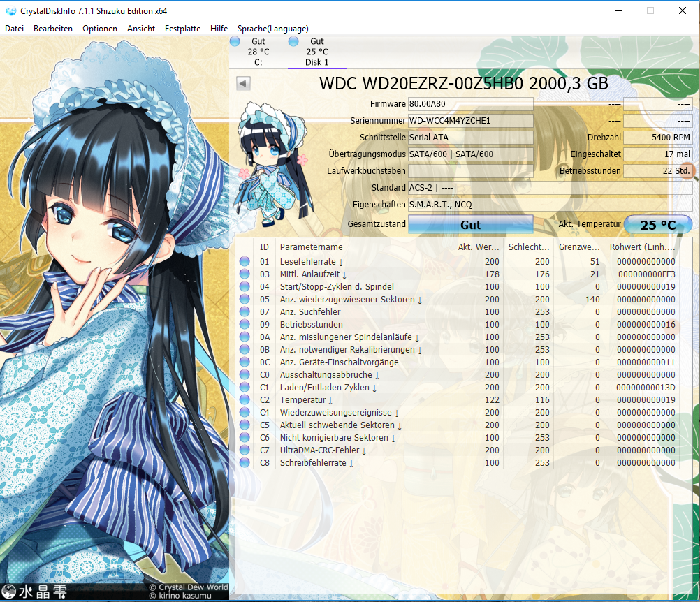Screen dimensions: 700x602
Task: Click status orb for Aktuell schwebende Sektoren
Action: click(x=245, y=425)
